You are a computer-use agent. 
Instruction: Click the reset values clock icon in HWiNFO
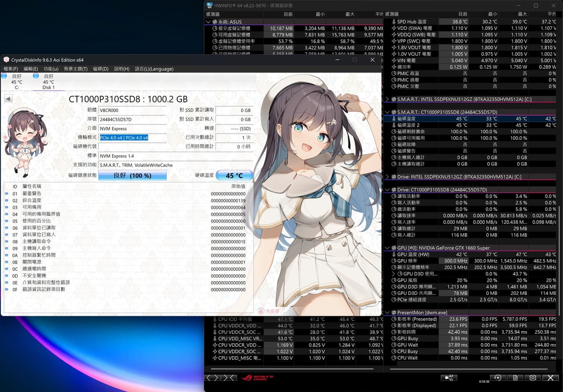tap(497, 377)
